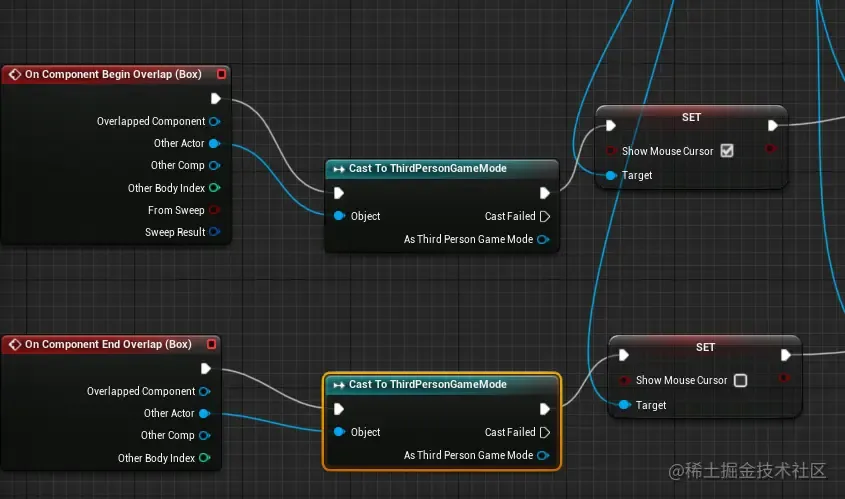
Task: Click upper Cast node's execution output pin
Action: click(545, 193)
